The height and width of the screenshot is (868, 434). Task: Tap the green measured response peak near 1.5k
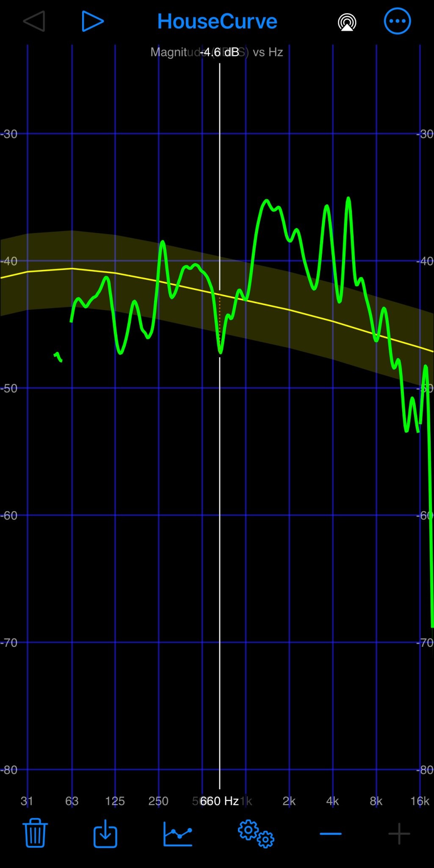(x=267, y=201)
